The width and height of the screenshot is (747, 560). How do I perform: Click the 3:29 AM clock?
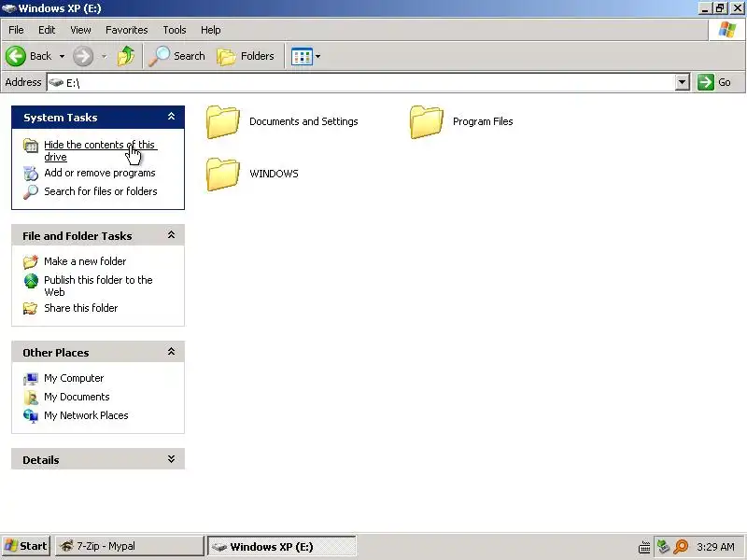(x=715, y=547)
